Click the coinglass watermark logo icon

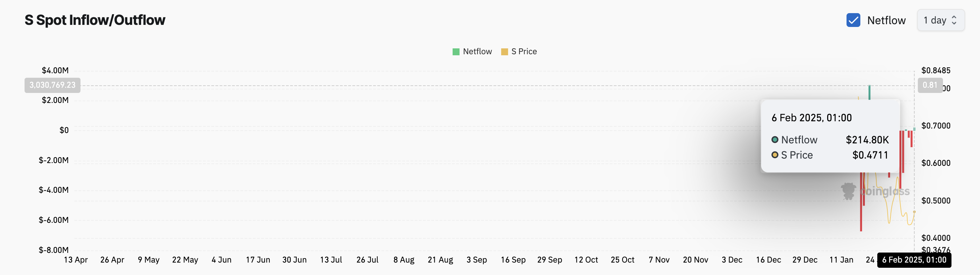point(848,191)
